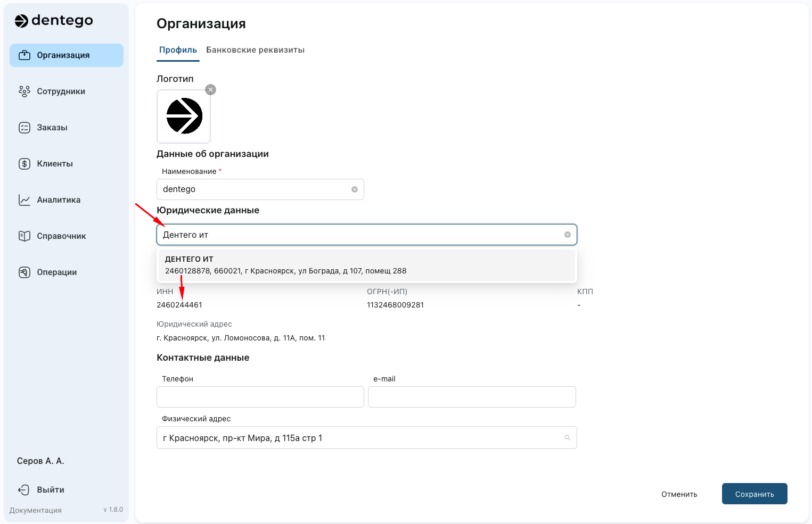812x524 pixels.
Task: Clear the legal data search field
Action: coord(567,235)
